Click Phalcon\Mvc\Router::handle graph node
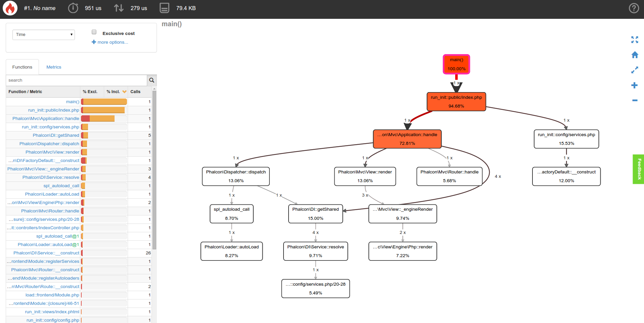 point(449,176)
